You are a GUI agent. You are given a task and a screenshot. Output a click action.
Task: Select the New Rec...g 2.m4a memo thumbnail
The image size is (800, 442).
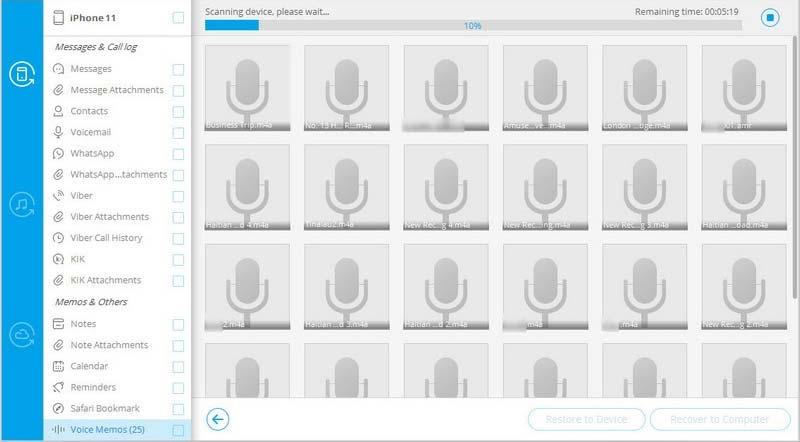pos(744,287)
